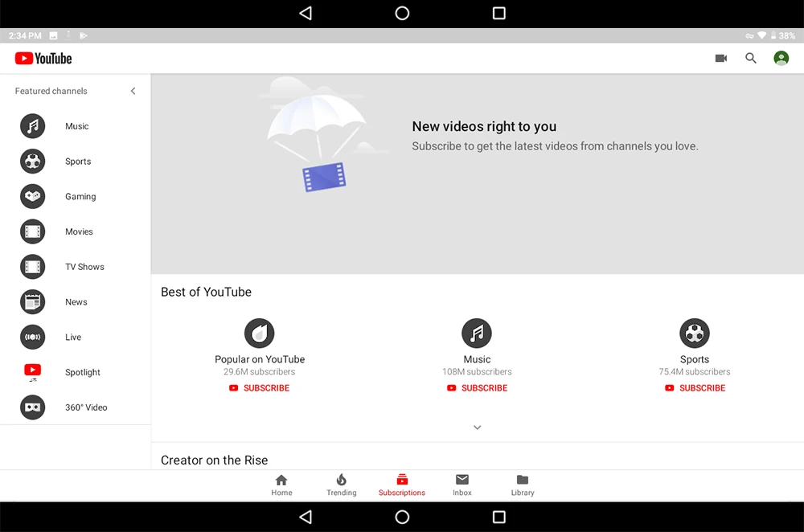Tap the bottom Android home circle

tap(402, 517)
